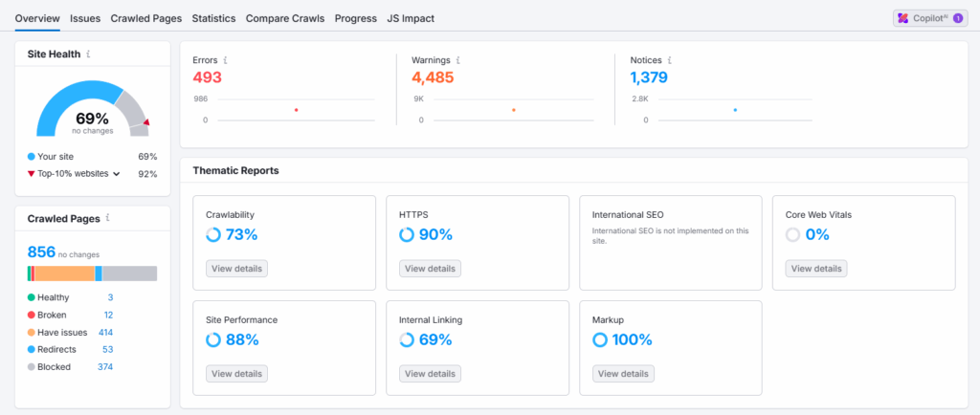Image resolution: width=980 pixels, height=415 pixels.
Task: Open the 374 Blocked pages link
Action: (105, 367)
